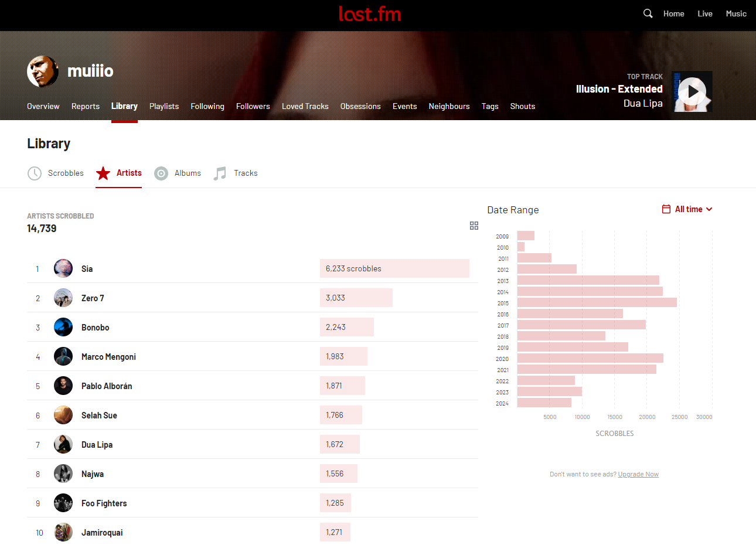Screen dimensions: 756x545
Task: Play the top track Illusion - Extended
Action: click(692, 91)
